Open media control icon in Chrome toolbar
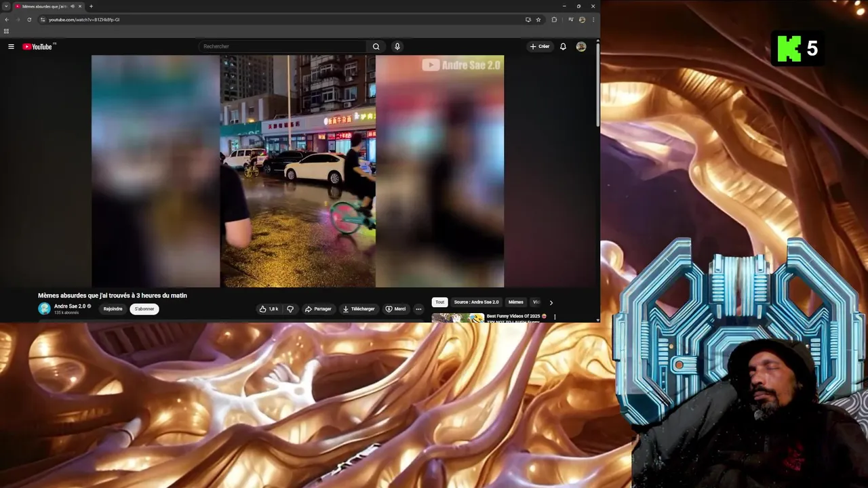 pyautogui.click(x=570, y=20)
